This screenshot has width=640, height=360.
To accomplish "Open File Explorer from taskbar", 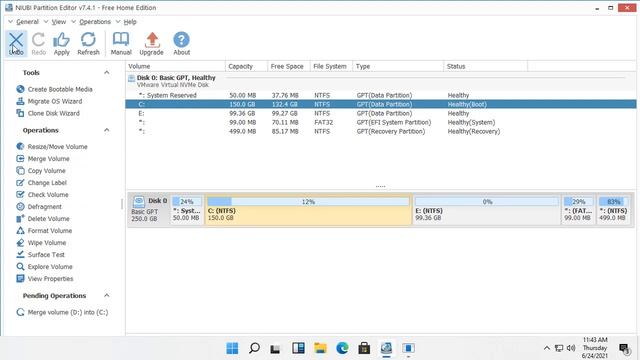I will point(320,348).
